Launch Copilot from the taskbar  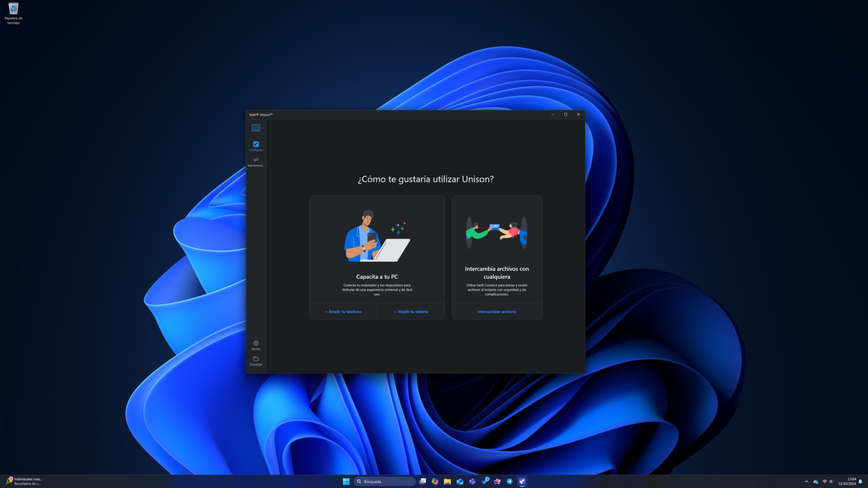pos(435,481)
